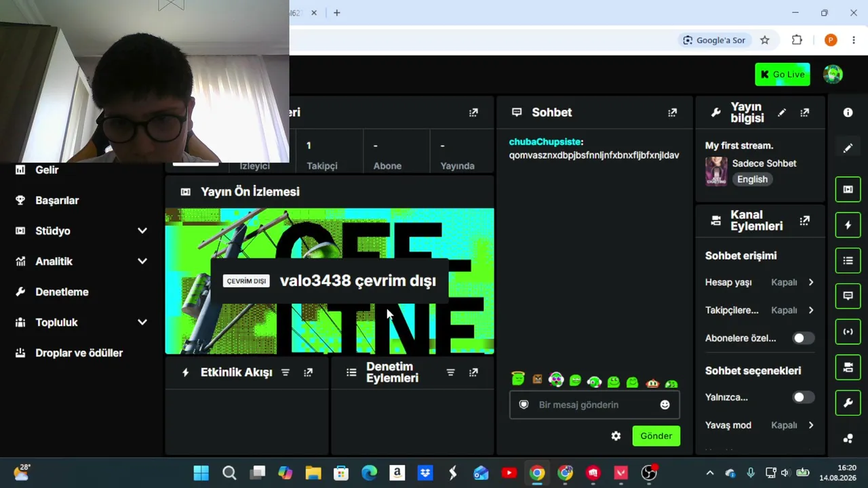Screen dimensions: 868x488
Task: Open a new browser tab
Action: (336, 13)
